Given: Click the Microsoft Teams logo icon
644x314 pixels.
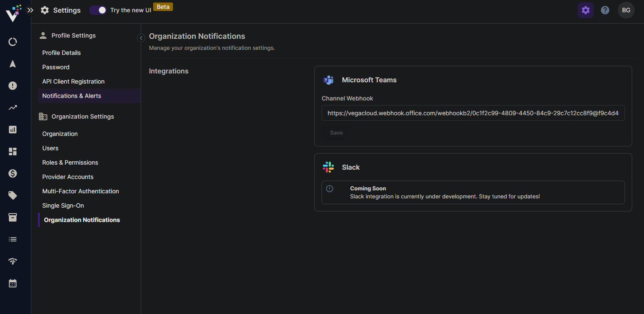Looking at the screenshot, I should click(328, 80).
